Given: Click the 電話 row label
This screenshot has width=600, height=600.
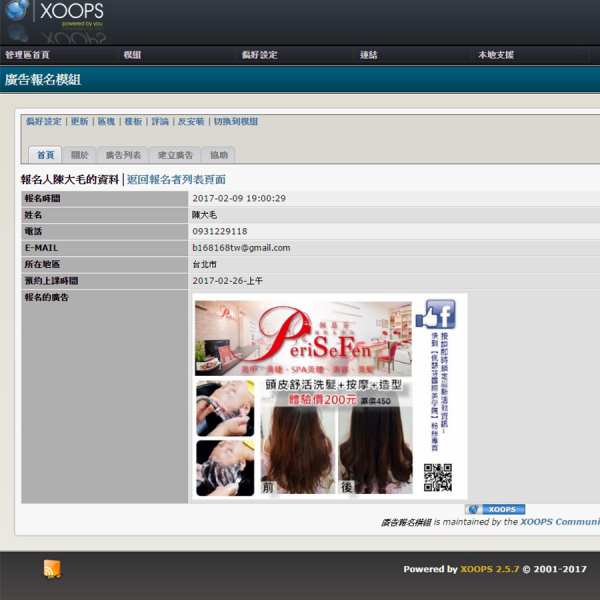Looking at the screenshot, I should [x=33, y=231].
